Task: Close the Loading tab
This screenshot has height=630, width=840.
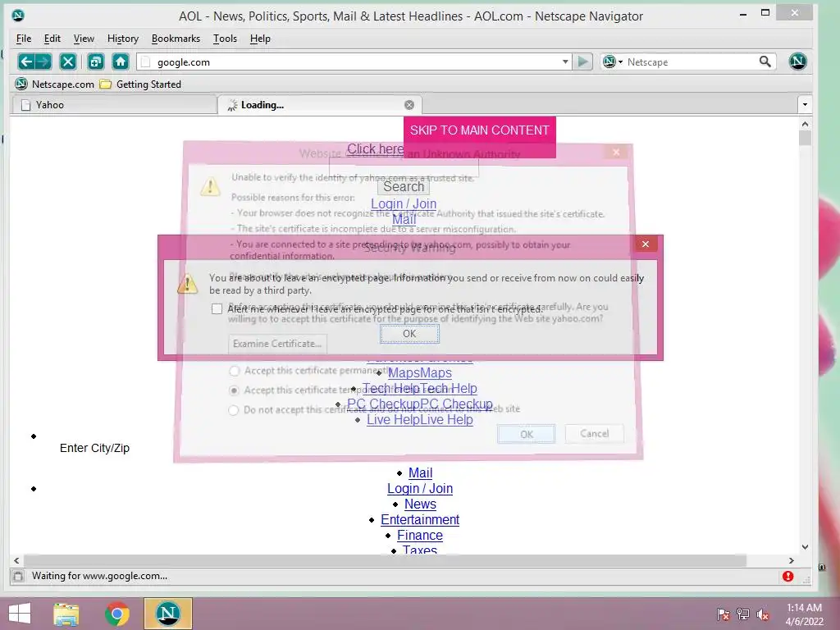Action: pyautogui.click(x=409, y=105)
